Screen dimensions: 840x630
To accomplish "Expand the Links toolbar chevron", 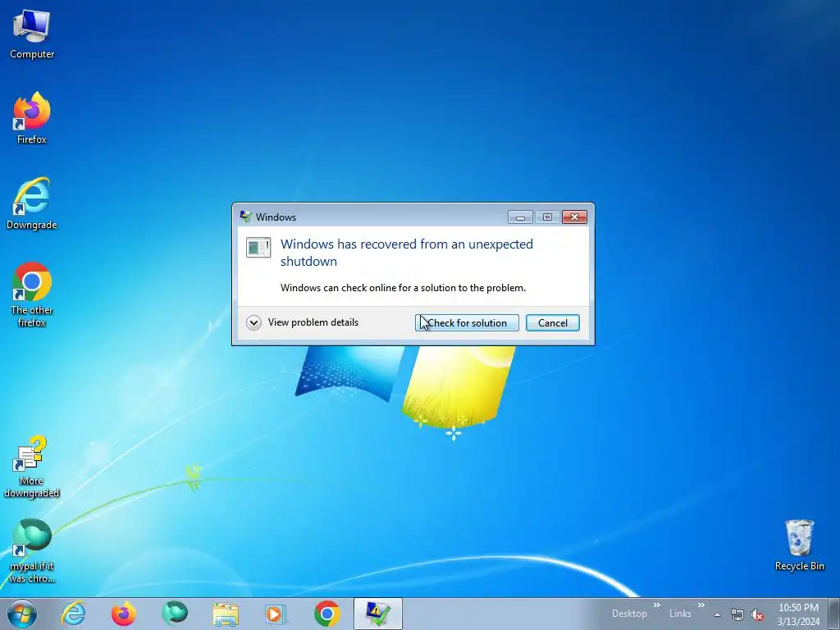I will (701, 605).
